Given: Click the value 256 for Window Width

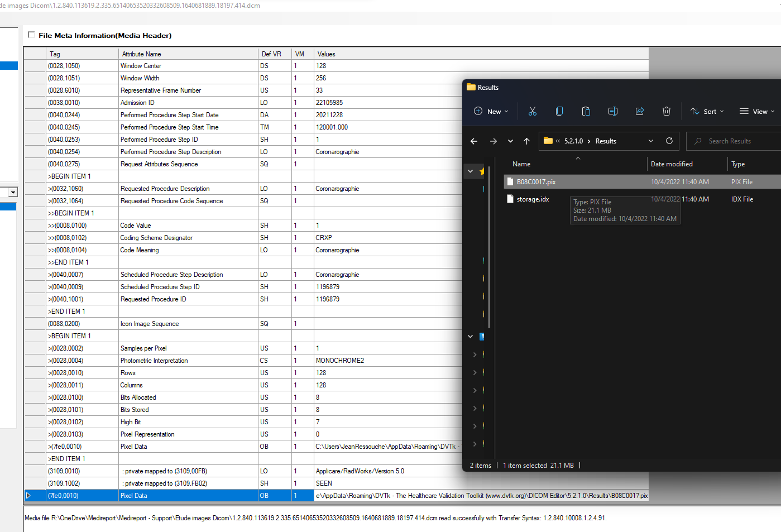Looking at the screenshot, I should pos(321,78).
